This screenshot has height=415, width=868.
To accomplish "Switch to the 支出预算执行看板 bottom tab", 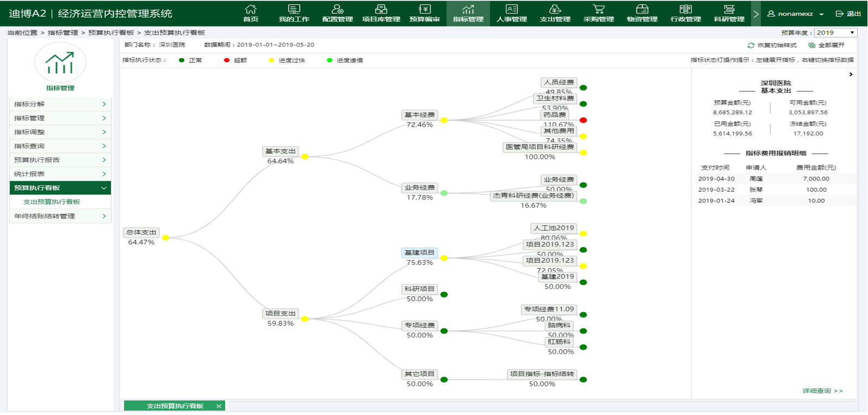I will click(175, 406).
